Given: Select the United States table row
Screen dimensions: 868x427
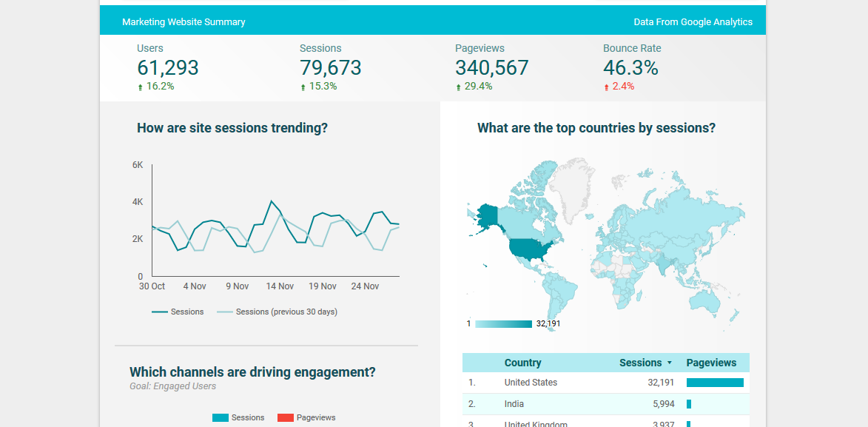Looking at the screenshot, I should pyautogui.click(x=531, y=383).
